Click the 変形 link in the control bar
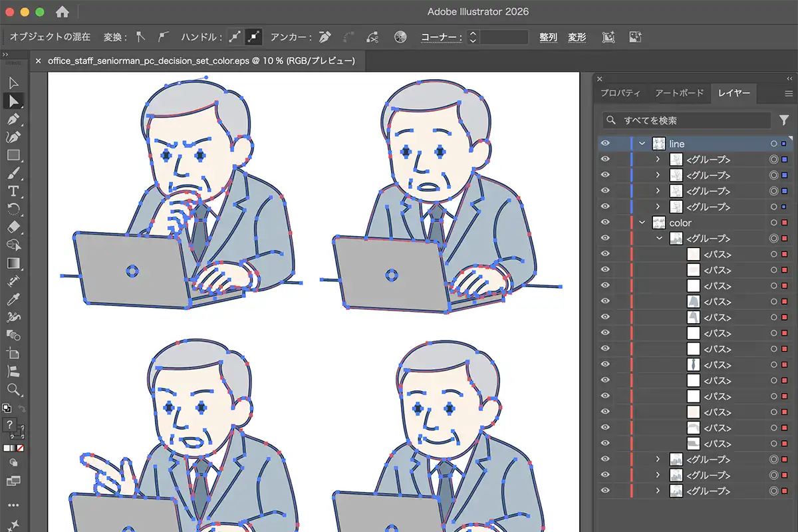The image size is (798, 532). click(577, 37)
